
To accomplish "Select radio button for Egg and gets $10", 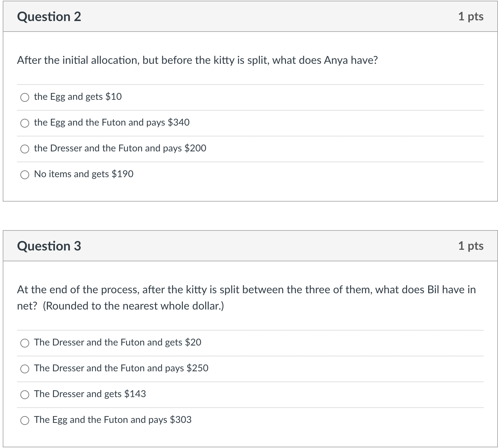I will tap(25, 97).
